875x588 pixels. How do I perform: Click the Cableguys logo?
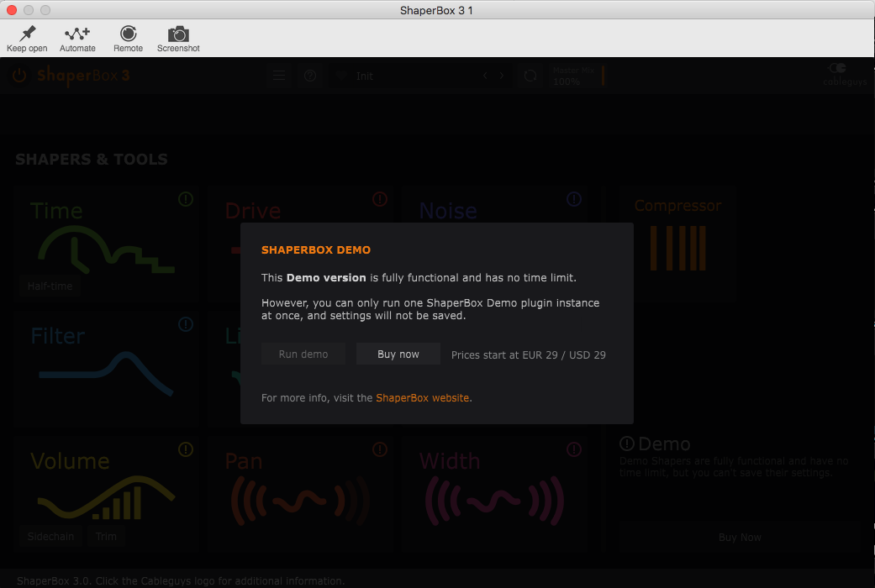(845, 74)
